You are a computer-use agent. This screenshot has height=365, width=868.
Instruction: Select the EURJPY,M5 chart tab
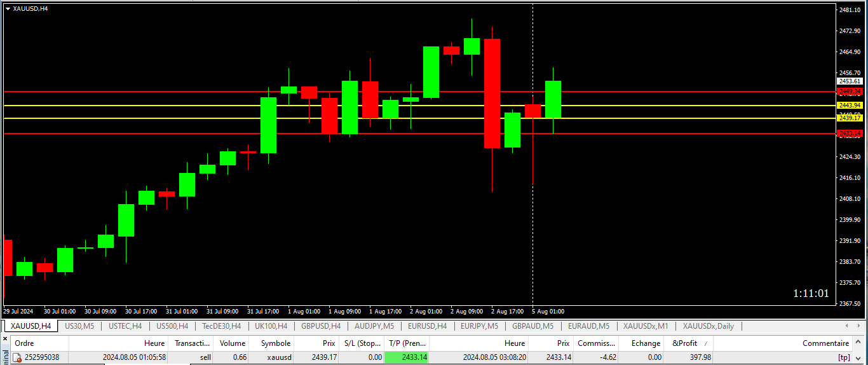[479, 326]
